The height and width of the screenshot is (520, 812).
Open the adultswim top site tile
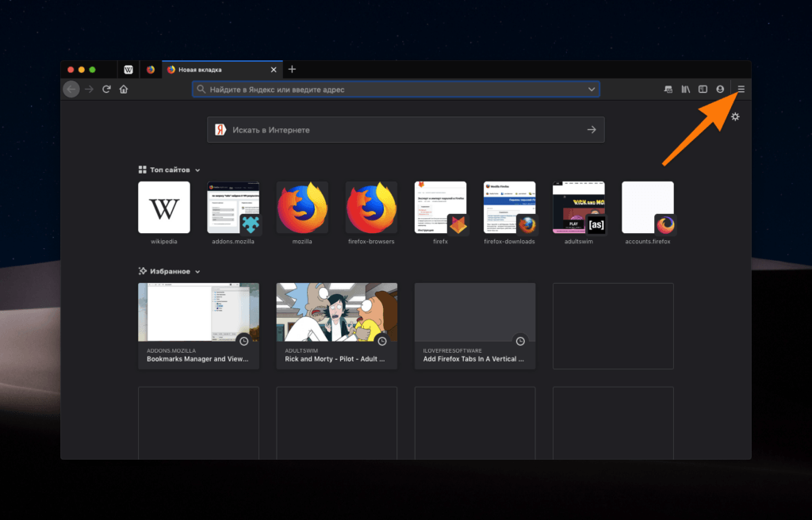(x=578, y=207)
